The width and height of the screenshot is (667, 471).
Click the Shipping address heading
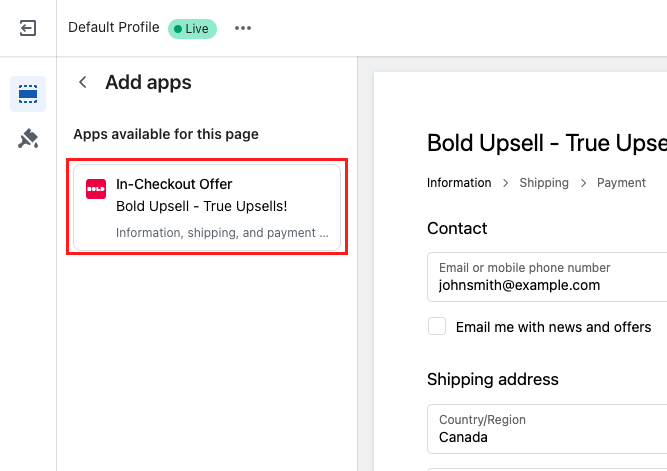[493, 379]
